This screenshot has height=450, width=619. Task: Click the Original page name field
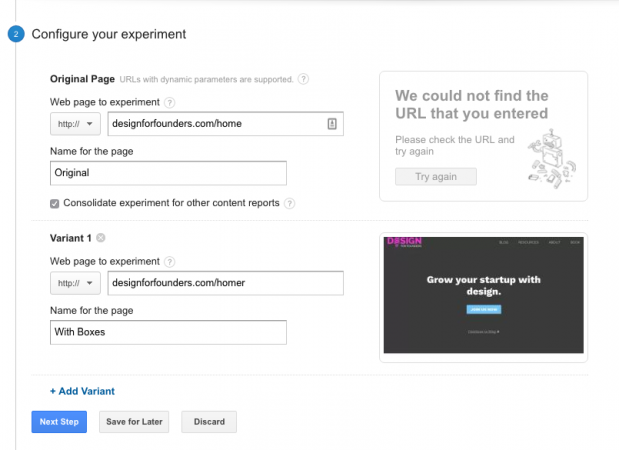tap(168, 173)
